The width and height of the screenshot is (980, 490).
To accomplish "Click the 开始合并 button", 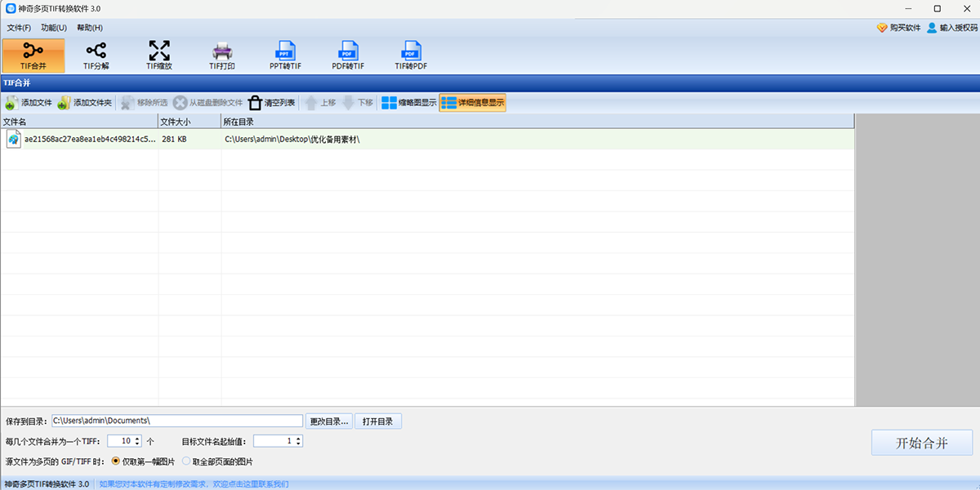I will click(x=922, y=443).
